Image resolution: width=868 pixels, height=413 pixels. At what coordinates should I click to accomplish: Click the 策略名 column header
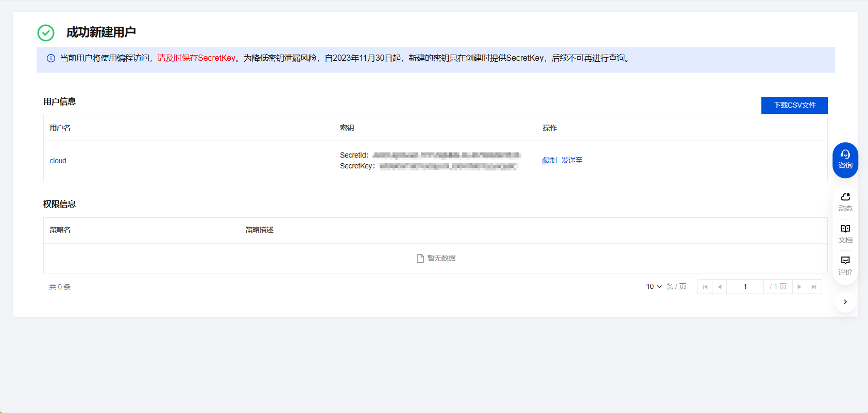point(60,230)
